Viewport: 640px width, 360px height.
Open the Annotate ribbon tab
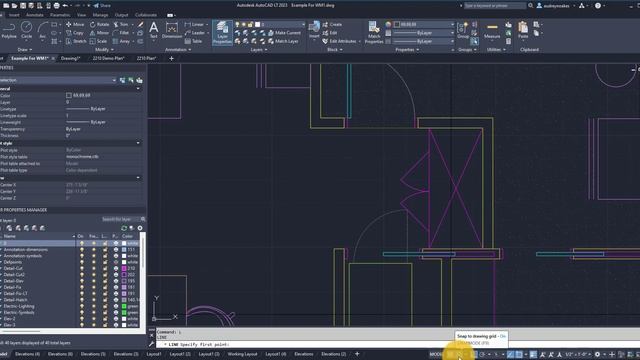[x=35, y=15]
